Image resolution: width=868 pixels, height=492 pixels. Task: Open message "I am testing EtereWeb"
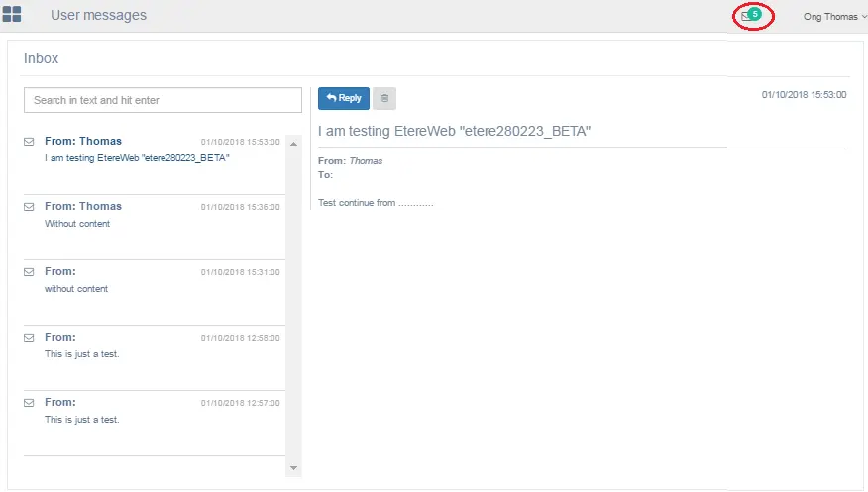[x=137, y=158]
